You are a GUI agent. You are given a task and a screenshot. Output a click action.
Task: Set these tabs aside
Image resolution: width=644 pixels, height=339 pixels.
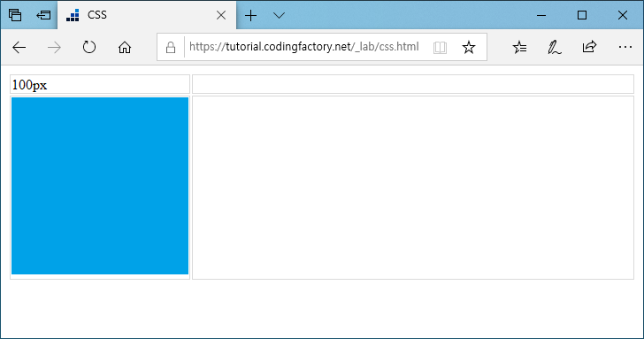point(43,15)
